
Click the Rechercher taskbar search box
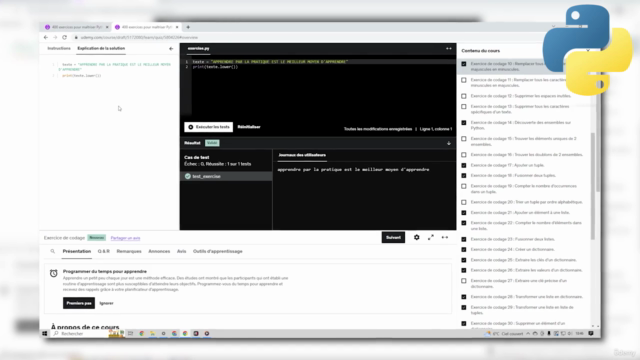[80, 333]
